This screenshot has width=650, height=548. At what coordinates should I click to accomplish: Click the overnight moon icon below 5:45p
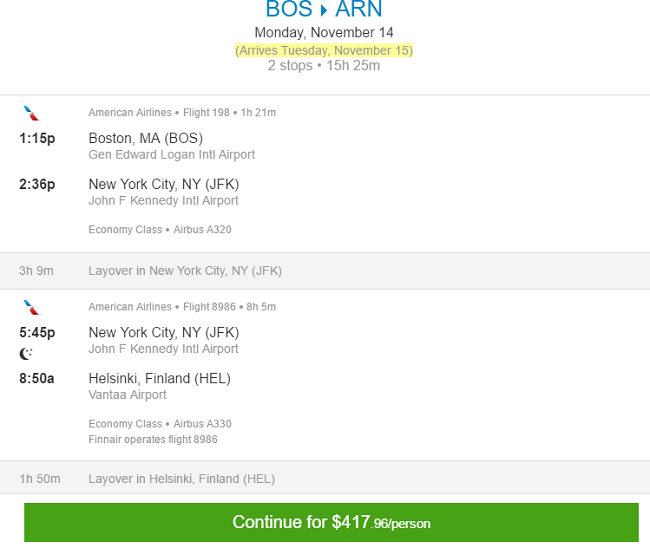(x=26, y=354)
